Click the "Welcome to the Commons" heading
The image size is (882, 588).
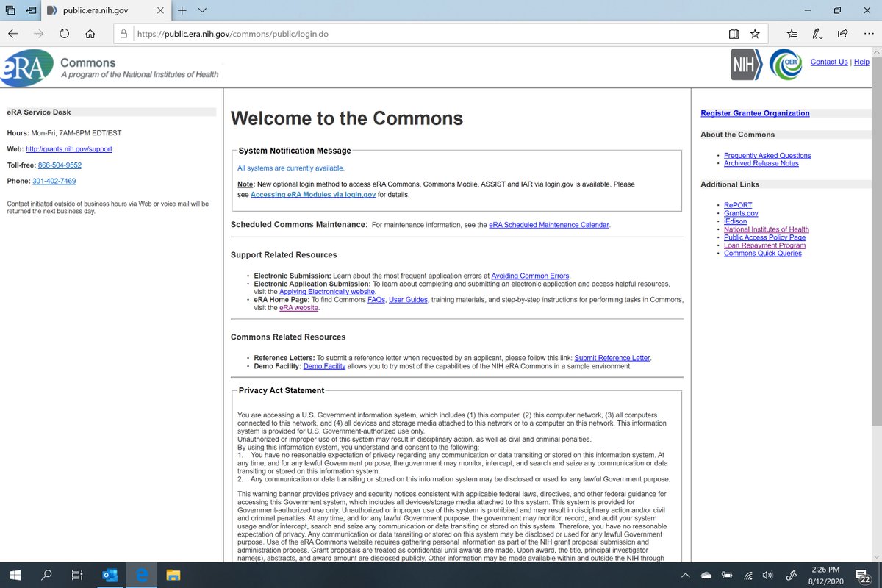click(x=347, y=118)
